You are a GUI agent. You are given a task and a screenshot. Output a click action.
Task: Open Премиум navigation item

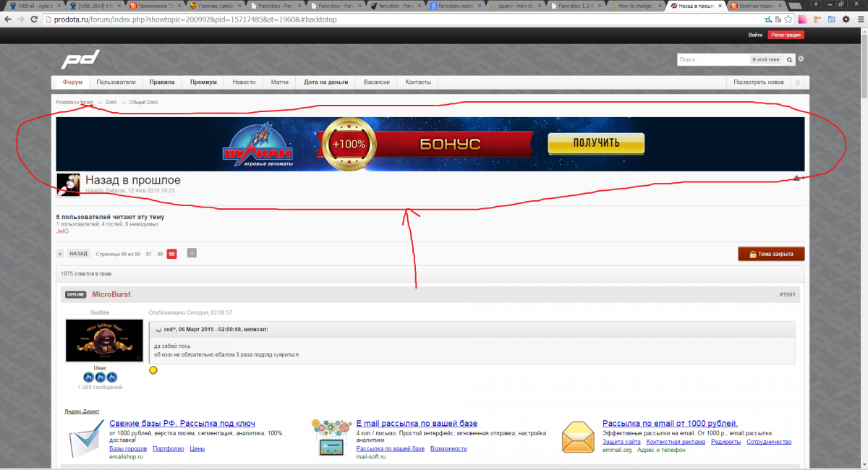coord(204,82)
